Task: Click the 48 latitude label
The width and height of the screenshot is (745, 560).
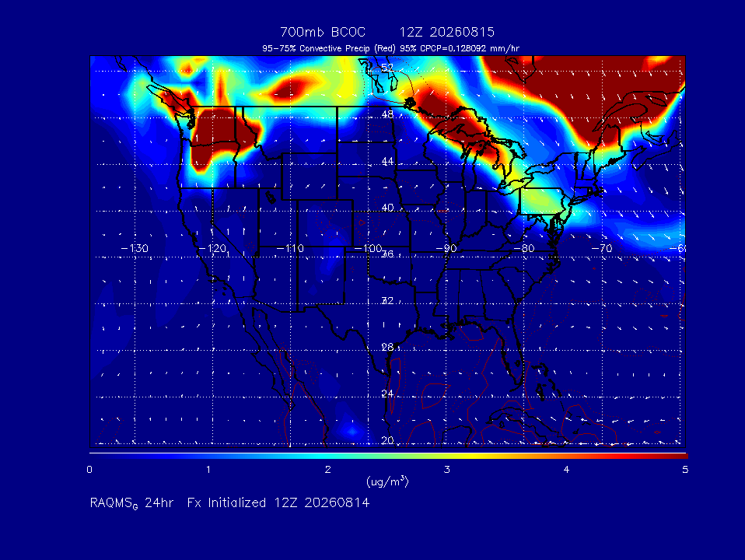Action: (x=387, y=114)
